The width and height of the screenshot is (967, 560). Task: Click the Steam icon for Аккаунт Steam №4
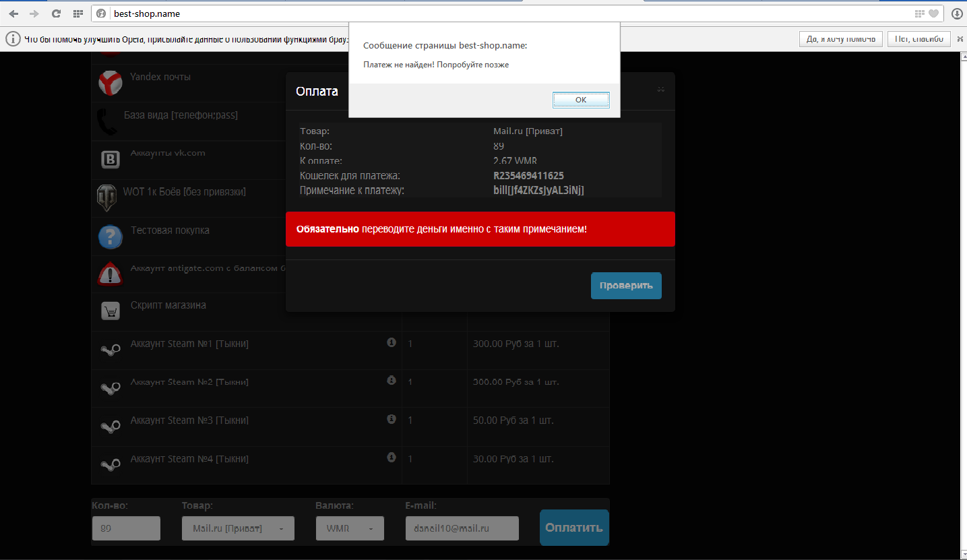pyautogui.click(x=111, y=465)
